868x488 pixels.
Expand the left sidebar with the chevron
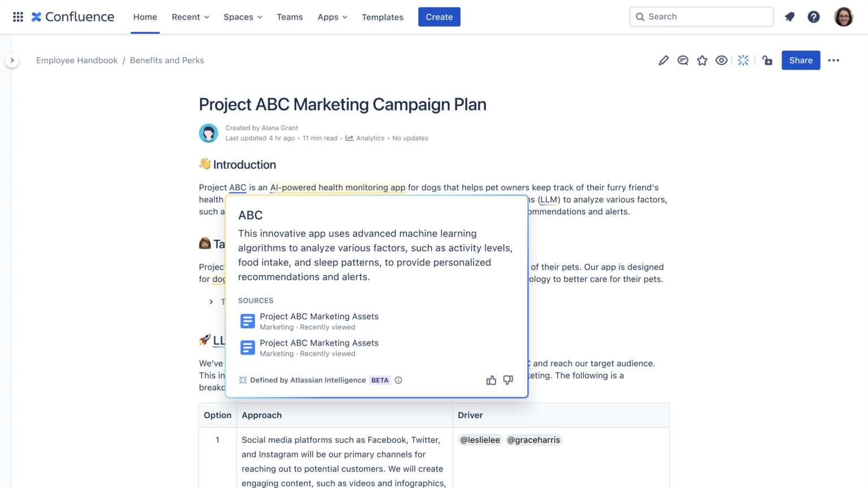pos(12,59)
